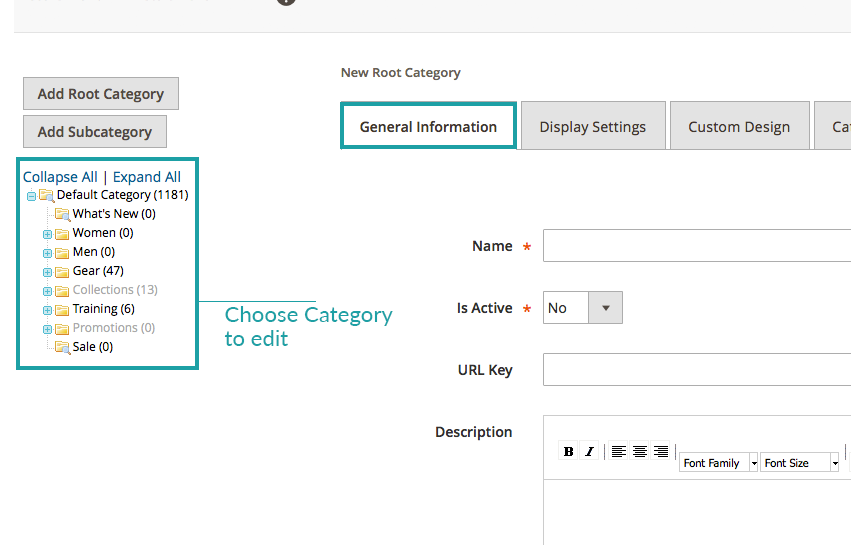Click the Men folder icon

[62, 253]
